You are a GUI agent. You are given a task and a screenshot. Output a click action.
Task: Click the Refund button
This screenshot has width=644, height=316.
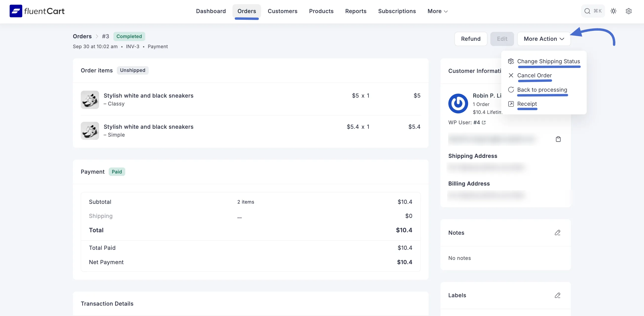click(x=471, y=39)
